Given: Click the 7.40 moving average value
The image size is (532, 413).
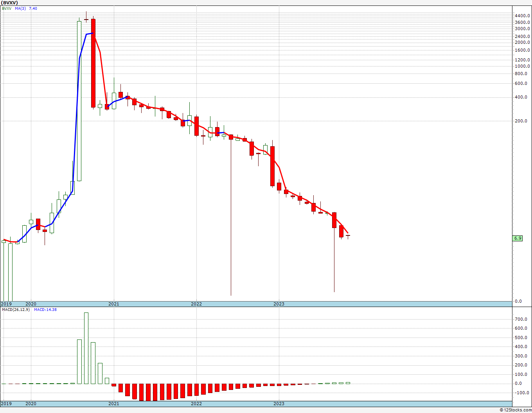Looking at the screenshot, I should 33,9.
